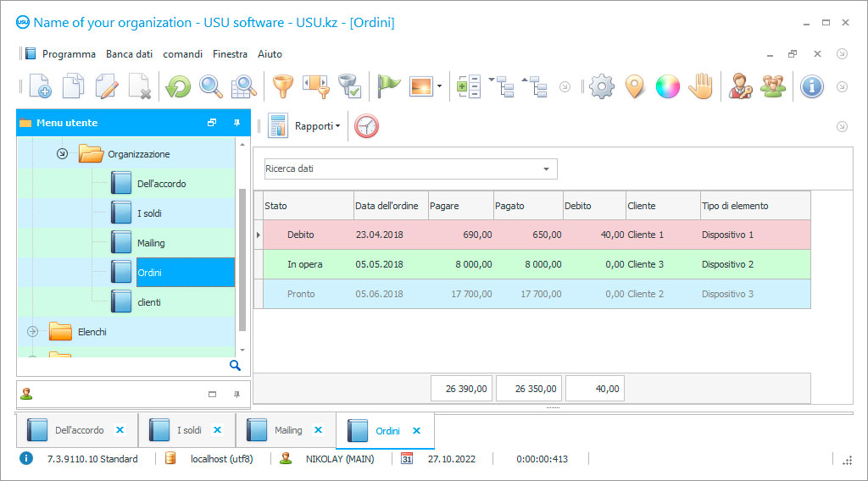Open the picture icon dropdown arrow

pyautogui.click(x=440, y=86)
